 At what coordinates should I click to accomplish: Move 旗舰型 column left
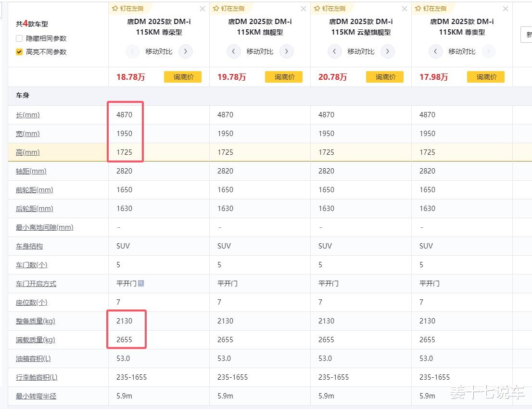233,51
